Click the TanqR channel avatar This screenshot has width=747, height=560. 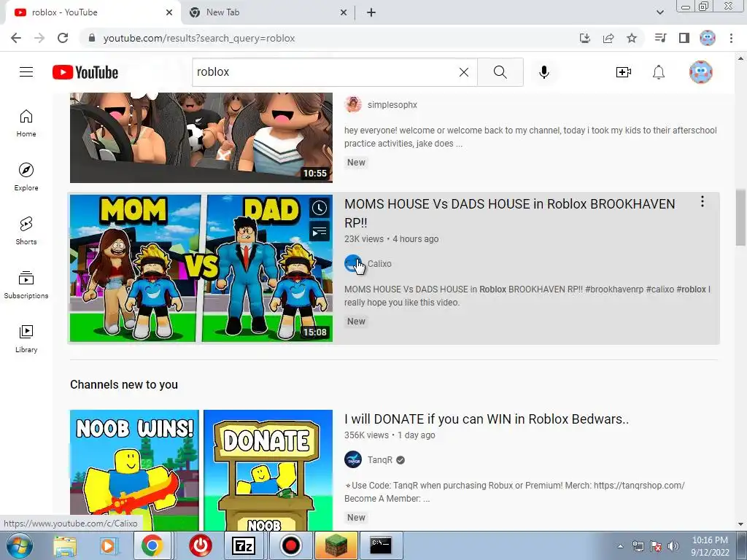(353, 459)
